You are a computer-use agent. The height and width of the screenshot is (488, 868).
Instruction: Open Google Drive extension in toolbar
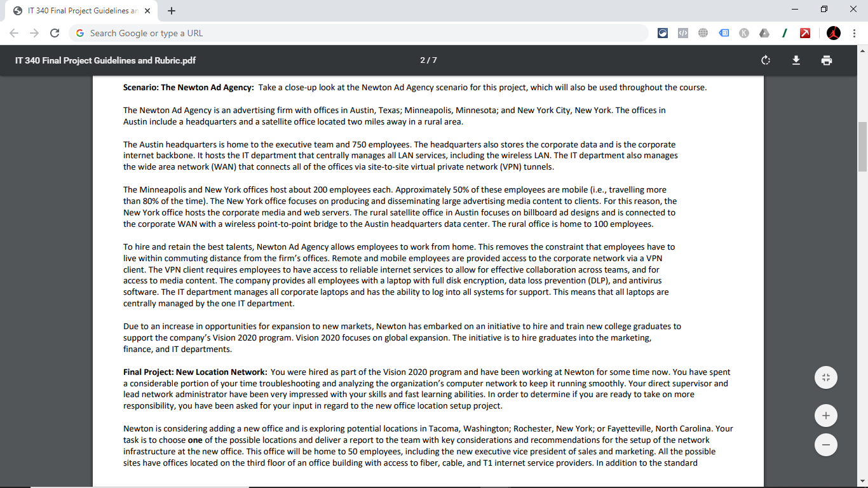(x=764, y=32)
